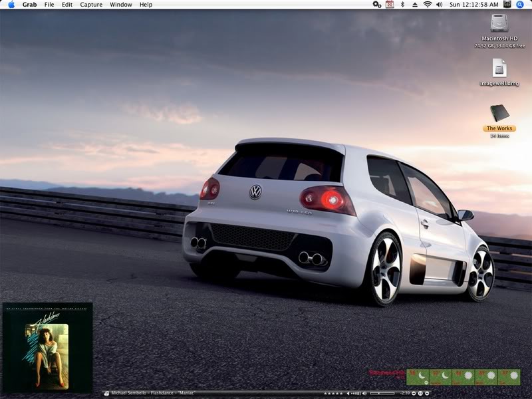Screen dimensions: 532x399
Task: Click the Spotlight search icon
Action: tap(520, 5)
